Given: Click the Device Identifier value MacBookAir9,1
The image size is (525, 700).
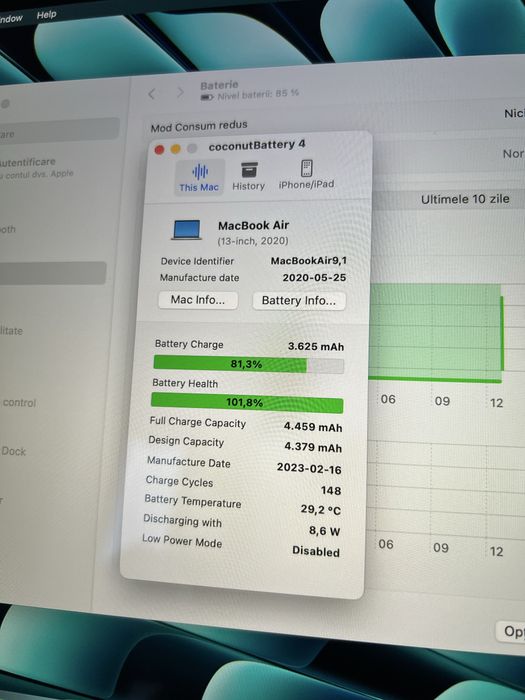Looking at the screenshot, I should coord(308,261).
